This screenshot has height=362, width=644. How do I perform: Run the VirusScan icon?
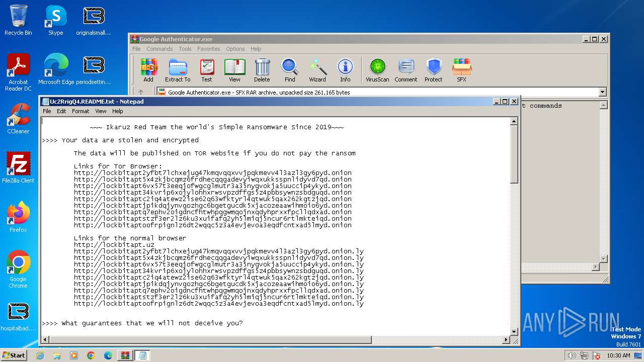377,70
